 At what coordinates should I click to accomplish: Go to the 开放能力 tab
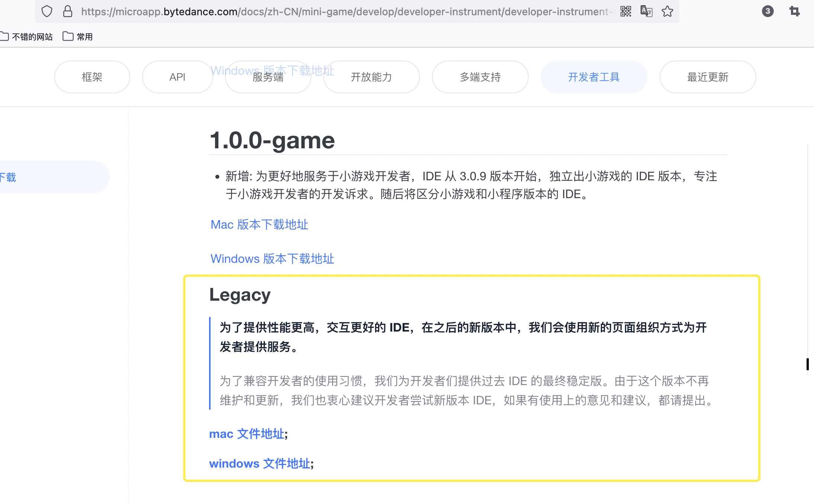click(x=371, y=77)
